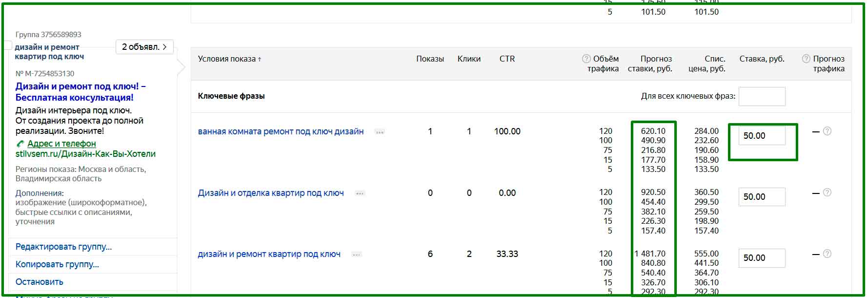Screen dimensions: 868x298
Task: Choose Копировать группу in the side menu
Action: (x=57, y=264)
